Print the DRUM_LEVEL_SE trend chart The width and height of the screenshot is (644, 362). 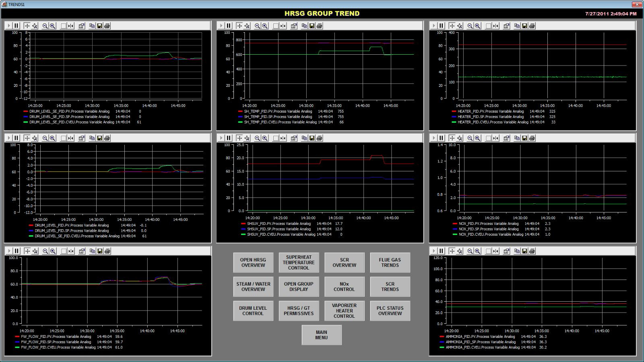[x=107, y=26]
